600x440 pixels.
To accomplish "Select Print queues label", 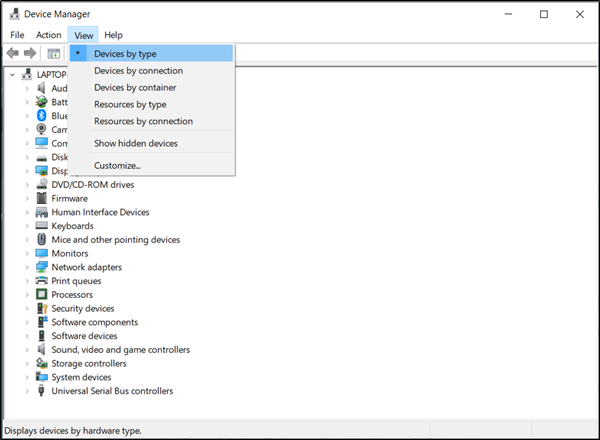I will point(76,281).
